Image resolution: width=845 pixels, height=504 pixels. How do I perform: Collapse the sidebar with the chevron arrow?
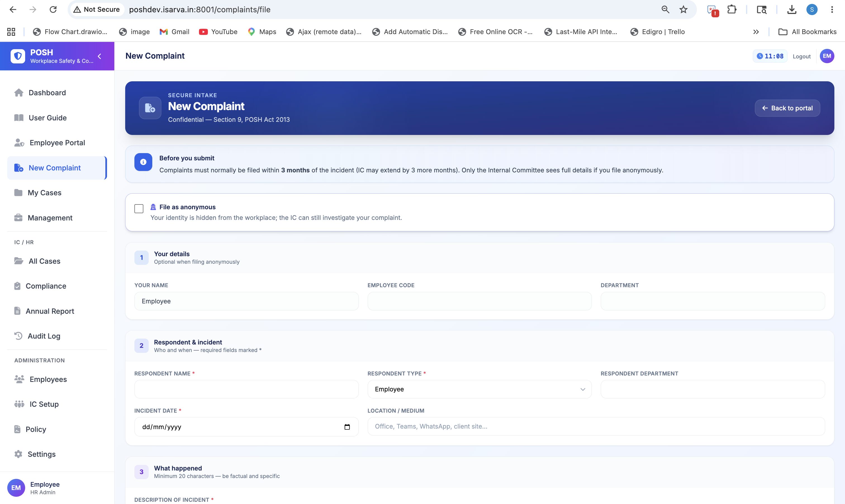[x=99, y=56]
